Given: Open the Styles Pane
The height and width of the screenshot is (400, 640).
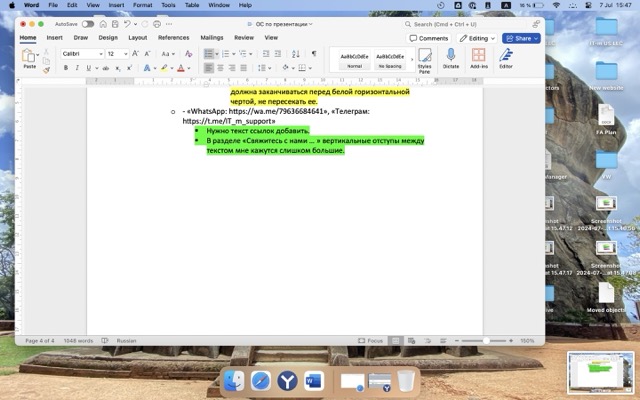Looking at the screenshot, I should click(x=424, y=58).
